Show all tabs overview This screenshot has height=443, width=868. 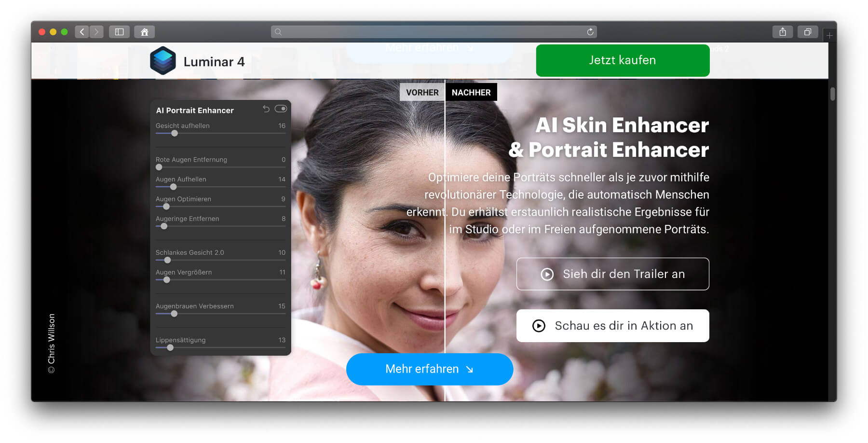tap(808, 32)
